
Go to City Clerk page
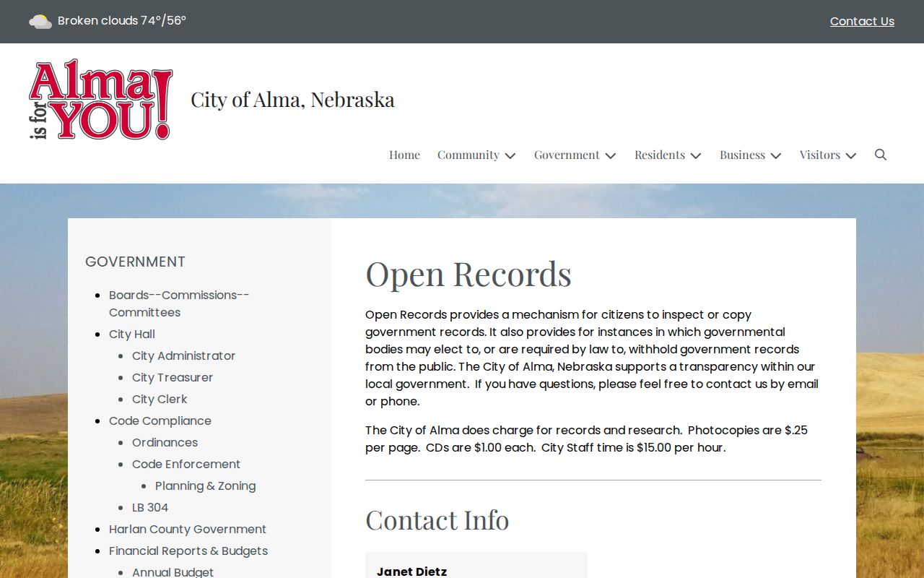pos(160,399)
